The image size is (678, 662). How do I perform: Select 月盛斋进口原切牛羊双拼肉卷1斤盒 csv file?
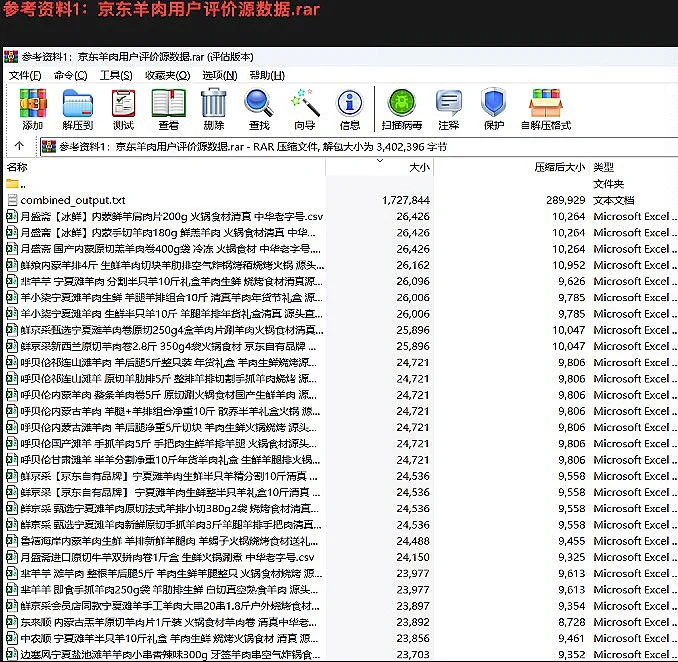(x=167, y=557)
